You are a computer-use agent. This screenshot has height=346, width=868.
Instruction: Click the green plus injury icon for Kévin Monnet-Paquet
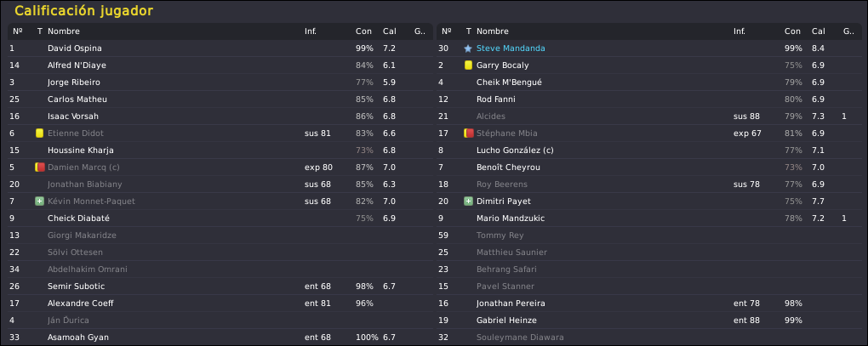click(x=39, y=201)
